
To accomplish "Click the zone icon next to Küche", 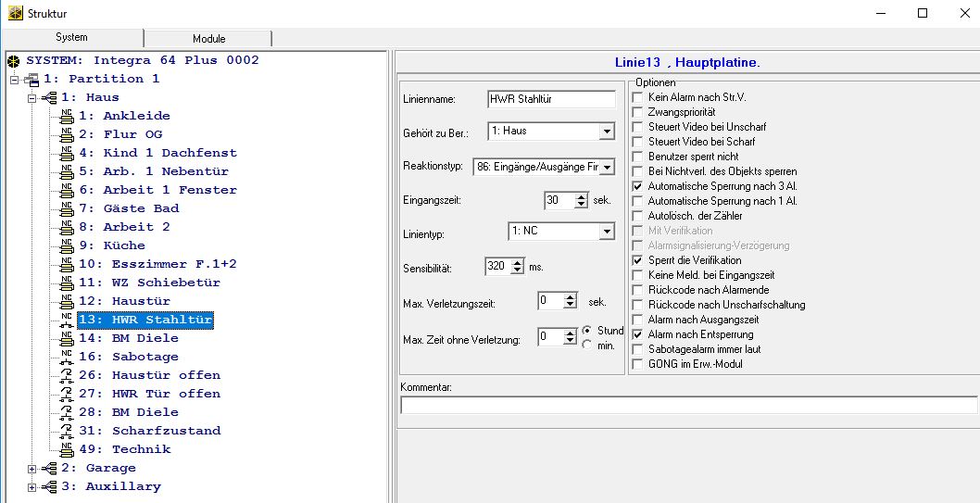I will click(x=67, y=245).
